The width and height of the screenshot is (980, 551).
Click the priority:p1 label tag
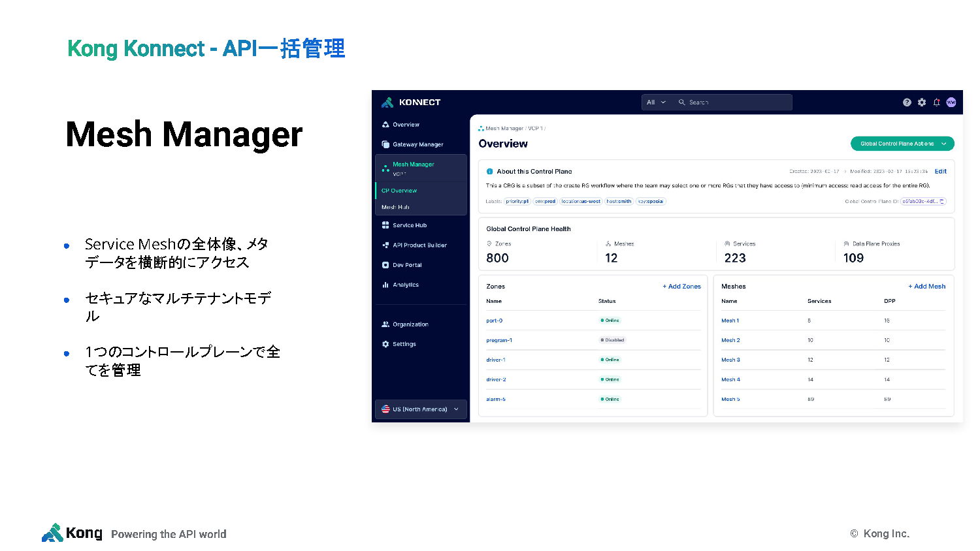tap(517, 201)
